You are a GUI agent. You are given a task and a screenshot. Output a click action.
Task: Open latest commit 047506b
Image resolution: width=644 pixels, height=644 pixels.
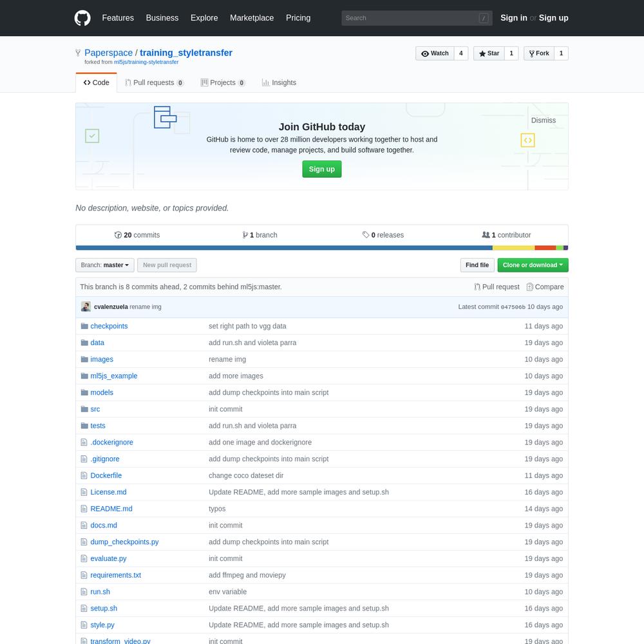(513, 307)
